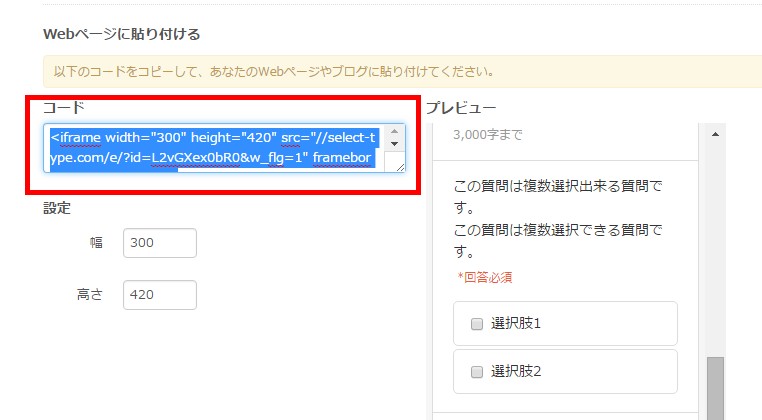The height and width of the screenshot is (420, 762).
Task: Click the *回答必須 required note
Action: tap(485, 278)
